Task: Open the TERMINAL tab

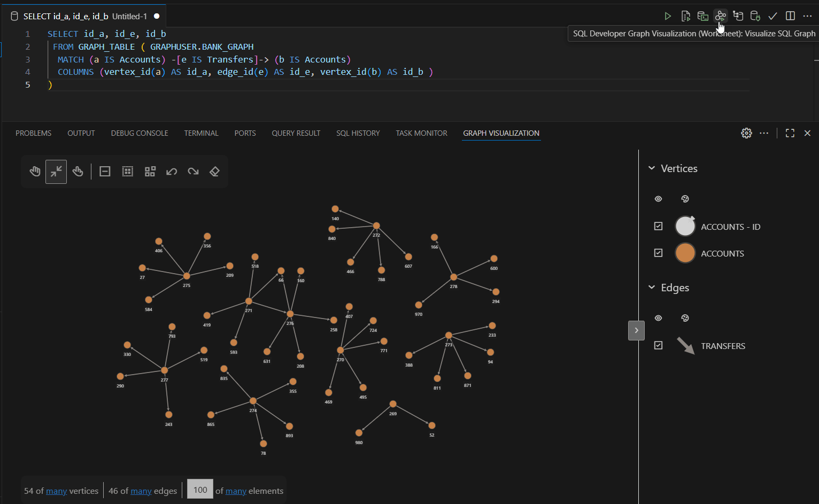Action: pyautogui.click(x=202, y=133)
